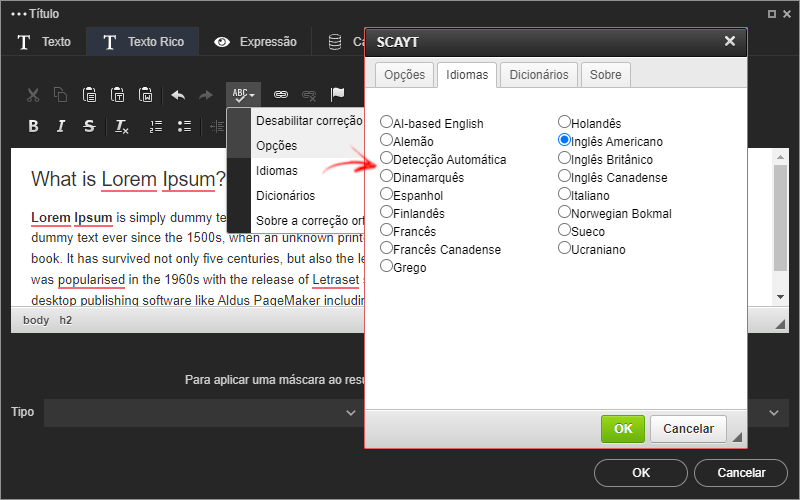Toggle strikethrough formatting

(89, 126)
